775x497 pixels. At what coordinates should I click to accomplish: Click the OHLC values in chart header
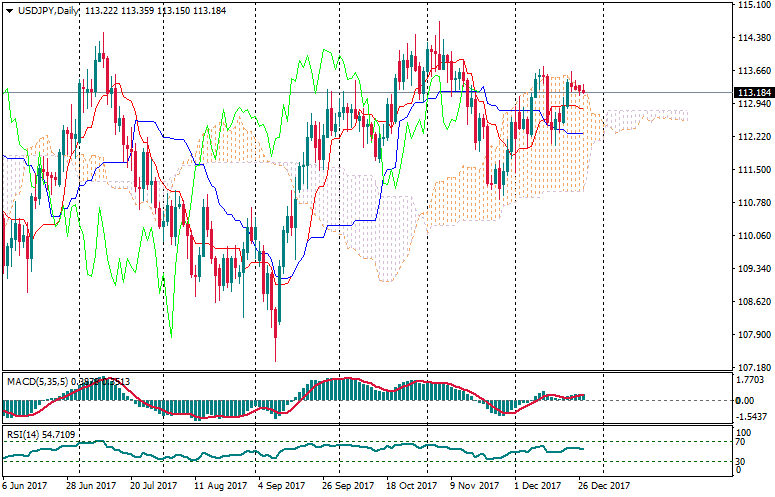click(x=148, y=10)
